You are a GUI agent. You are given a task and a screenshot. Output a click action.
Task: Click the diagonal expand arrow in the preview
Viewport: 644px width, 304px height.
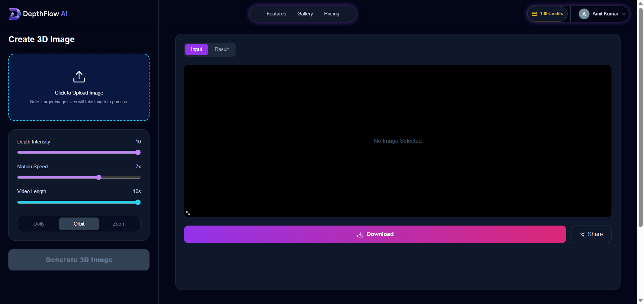188,213
